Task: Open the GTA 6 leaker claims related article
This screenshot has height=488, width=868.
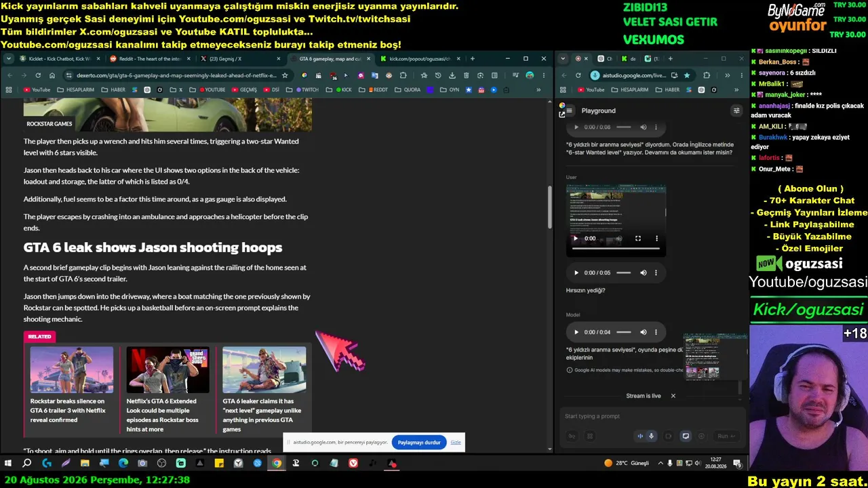Action: 264,390
